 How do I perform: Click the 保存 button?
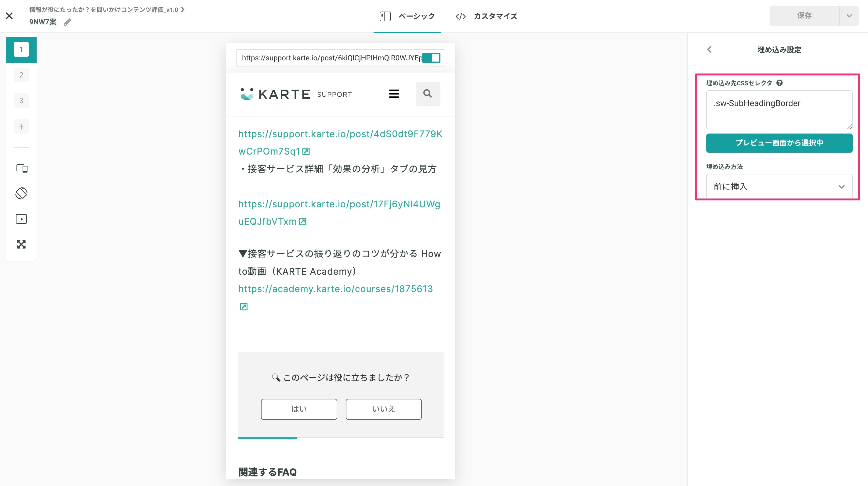(x=804, y=16)
